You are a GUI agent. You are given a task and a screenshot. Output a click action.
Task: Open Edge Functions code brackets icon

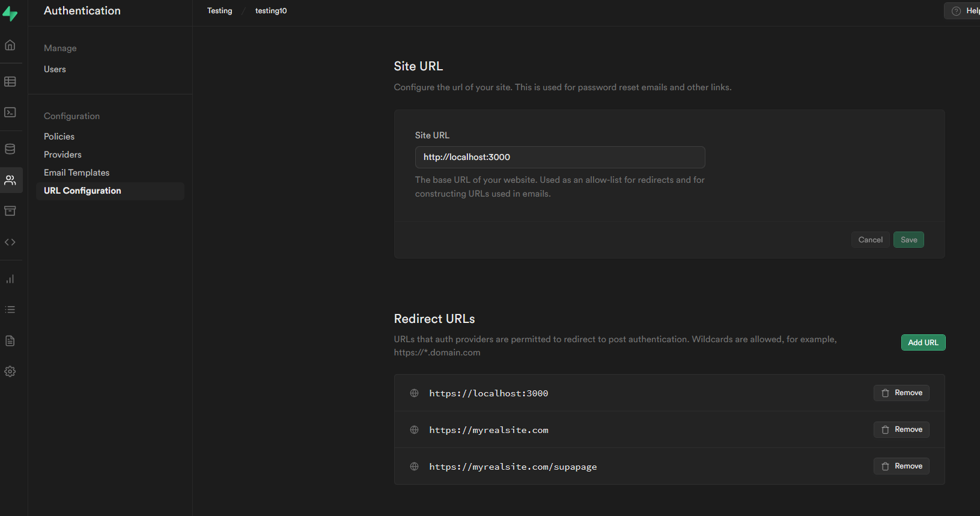click(10, 242)
